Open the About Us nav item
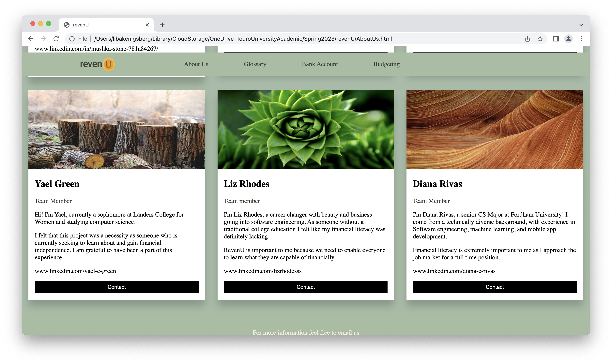612x364 pixels. point(196,64)
